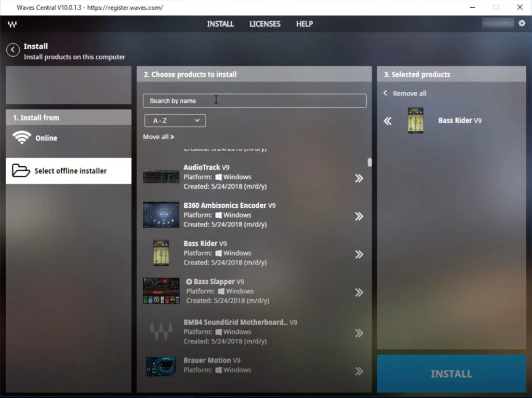Open the HELP tab
Screen dimensions: 532x398
point(304,24)
